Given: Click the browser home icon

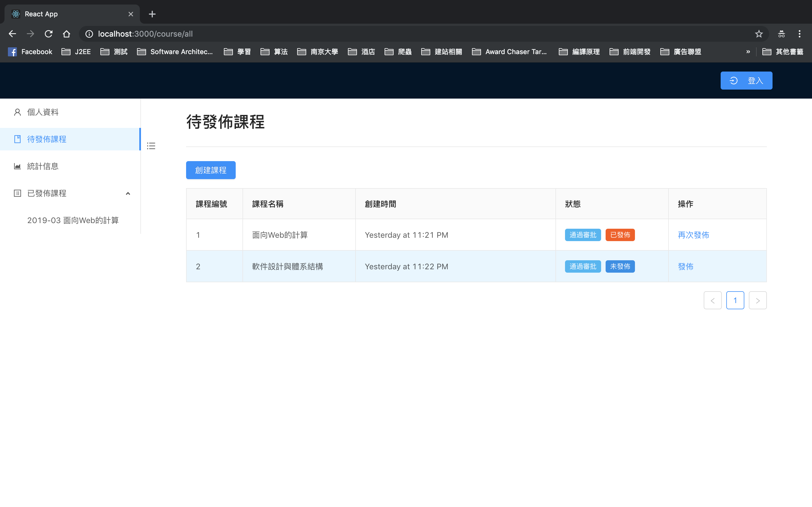Looking at the screenshot, I should coord(67,34).
